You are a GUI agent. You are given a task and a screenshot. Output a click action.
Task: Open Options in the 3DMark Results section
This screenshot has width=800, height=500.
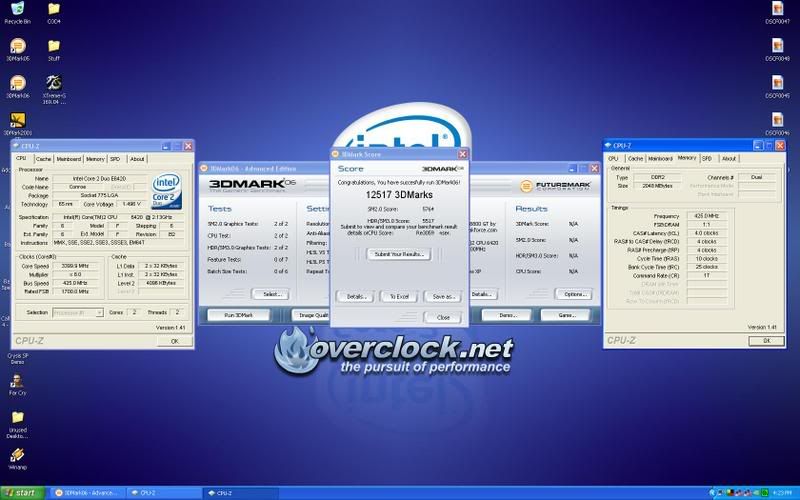coord(574,294)
